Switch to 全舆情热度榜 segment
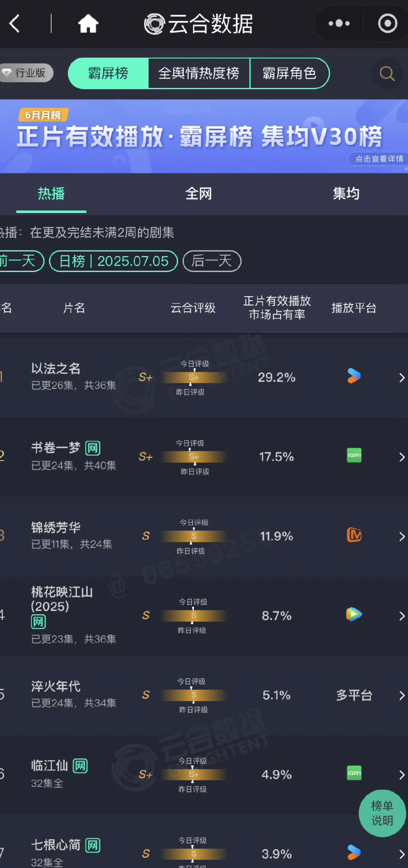408x868 pixels. click(x=199, y=73)
